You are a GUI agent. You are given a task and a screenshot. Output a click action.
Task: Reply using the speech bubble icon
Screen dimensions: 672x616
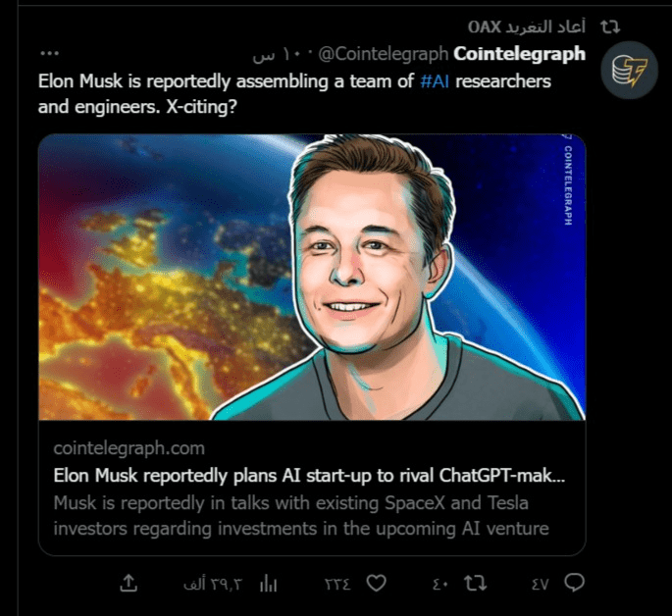click(574, 583)
